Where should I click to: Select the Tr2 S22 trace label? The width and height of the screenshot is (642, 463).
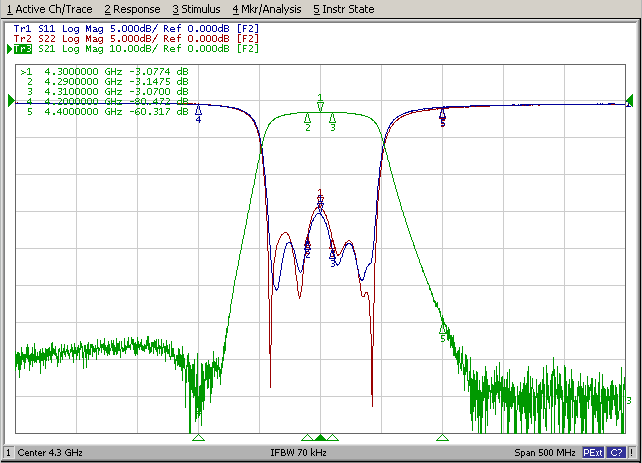click(x=136, y=38)
